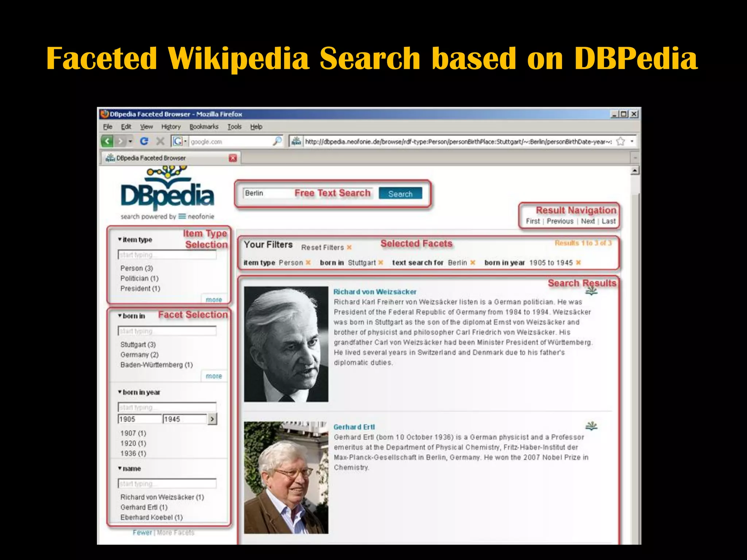Remove the born in Stuttgart filter

point(381,262)
